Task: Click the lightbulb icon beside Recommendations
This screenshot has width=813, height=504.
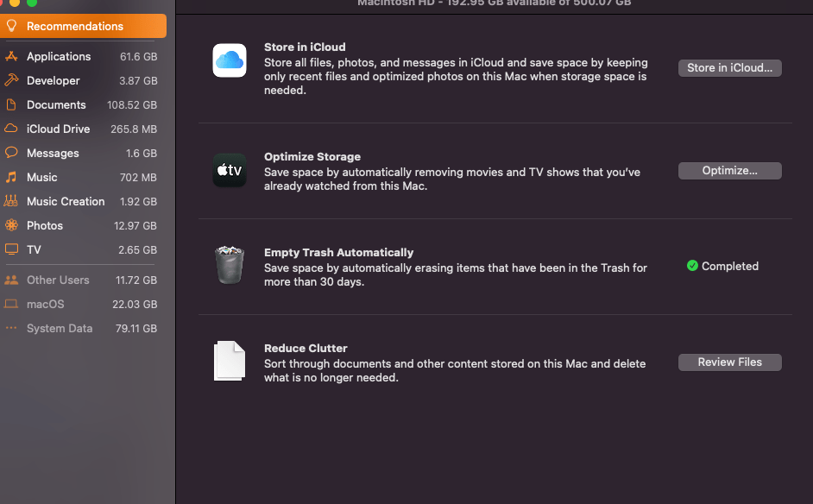Action: tap(12, 26)
